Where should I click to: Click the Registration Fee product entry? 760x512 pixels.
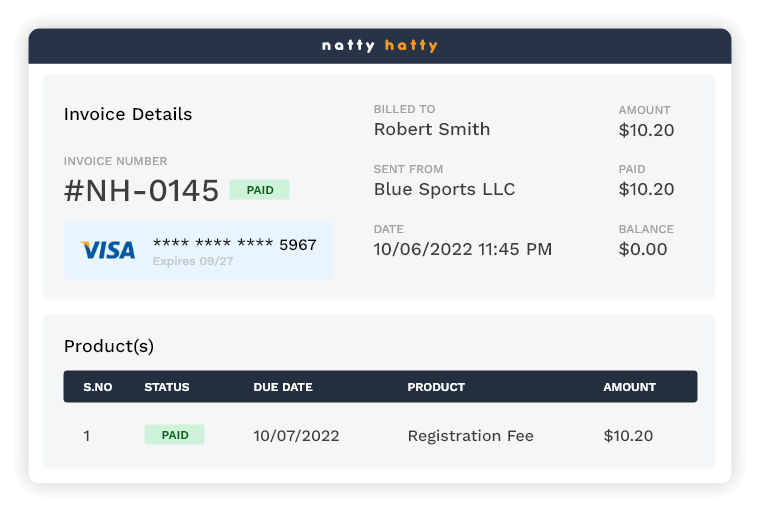(x=470, y=436)
